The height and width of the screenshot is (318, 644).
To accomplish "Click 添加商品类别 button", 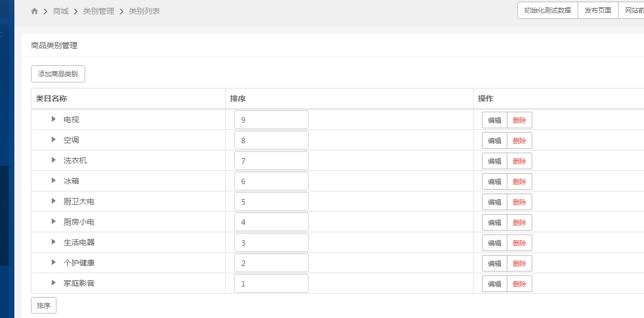I will [x=58, y=74].
